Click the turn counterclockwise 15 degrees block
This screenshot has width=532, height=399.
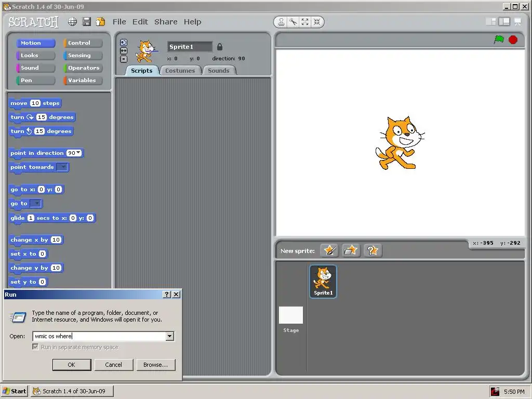[41, 131]
